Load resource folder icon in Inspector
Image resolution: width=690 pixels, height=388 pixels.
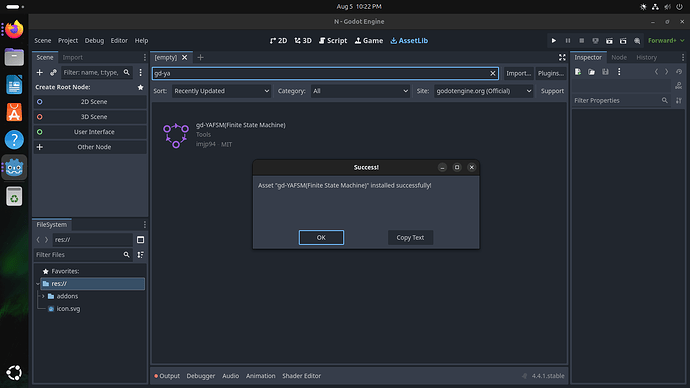click(591, 72)
